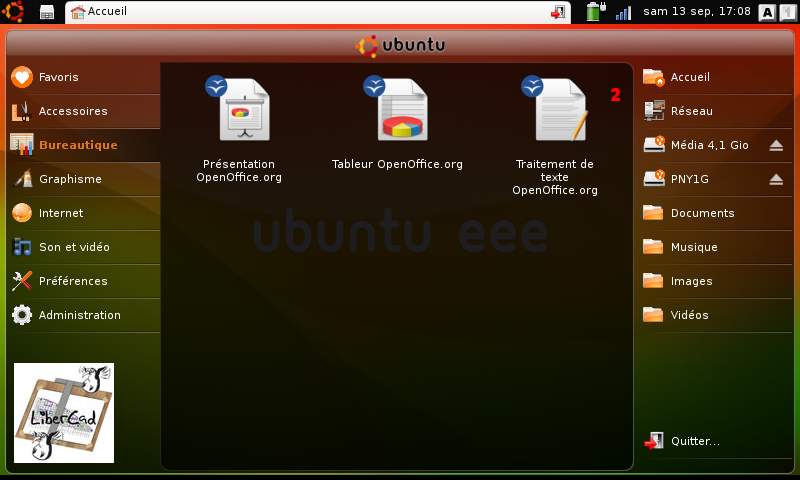Click the Quitter... label
Viewport: 800px width, 480px height.
[695, 441]
